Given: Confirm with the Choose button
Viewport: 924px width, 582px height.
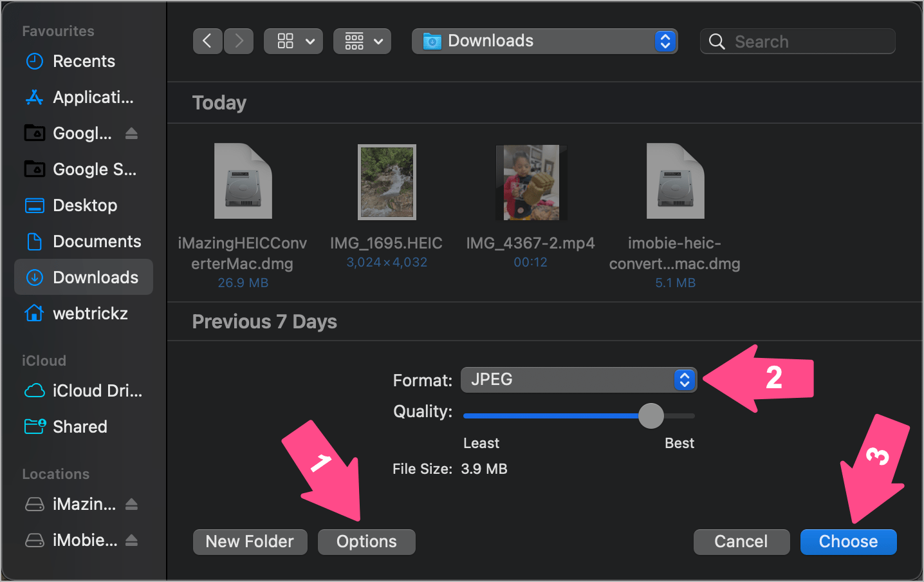Looking at the screenshot, I should (x=848, y=541).
